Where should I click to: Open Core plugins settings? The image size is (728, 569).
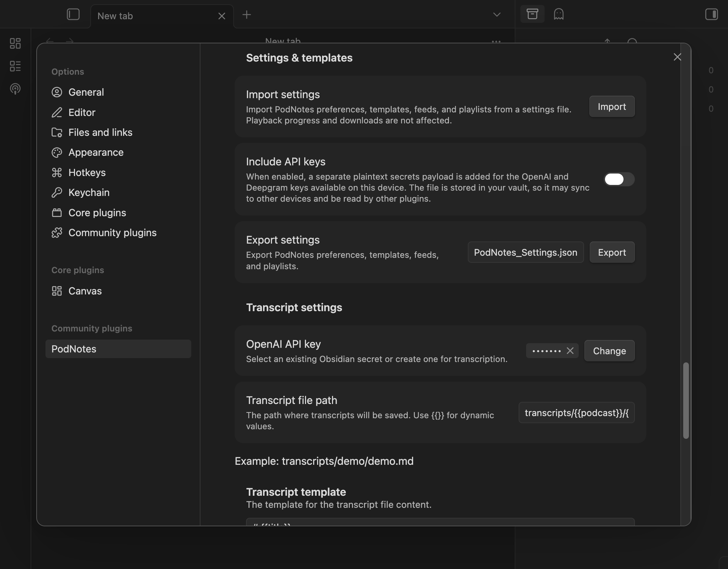118,213
